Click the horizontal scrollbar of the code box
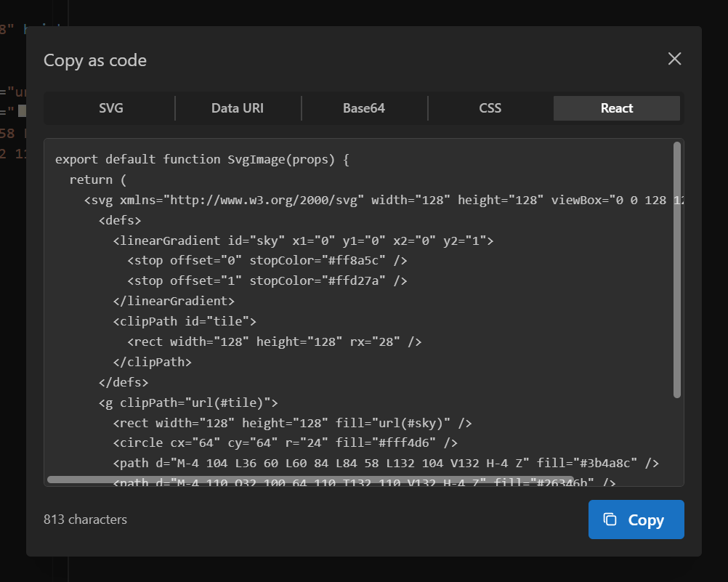 click(x=310, y=480)
